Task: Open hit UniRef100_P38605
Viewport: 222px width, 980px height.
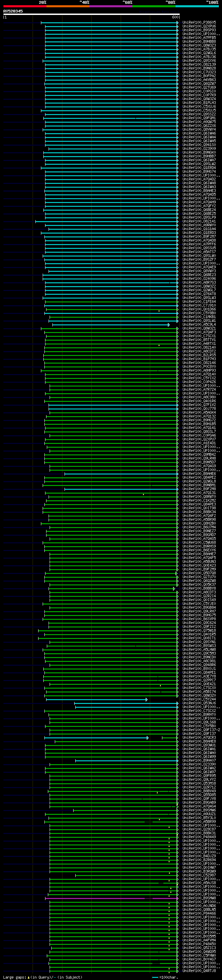Action: [x=199, y=23]
